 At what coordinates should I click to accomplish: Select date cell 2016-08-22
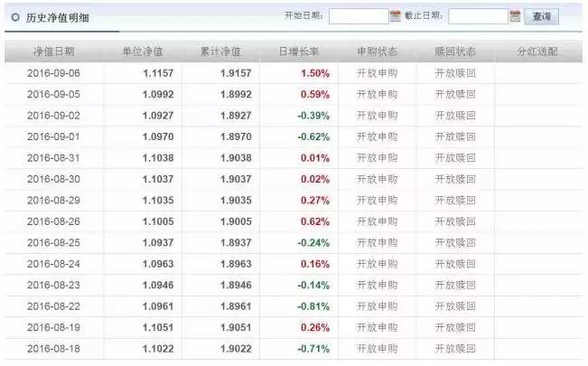53,306
